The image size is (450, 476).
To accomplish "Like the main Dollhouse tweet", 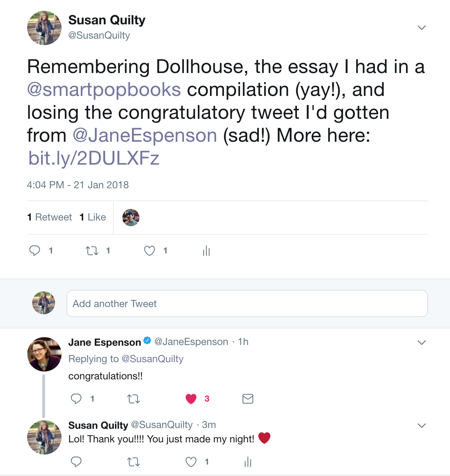I will pyautogui.click(x=150, y=251).
